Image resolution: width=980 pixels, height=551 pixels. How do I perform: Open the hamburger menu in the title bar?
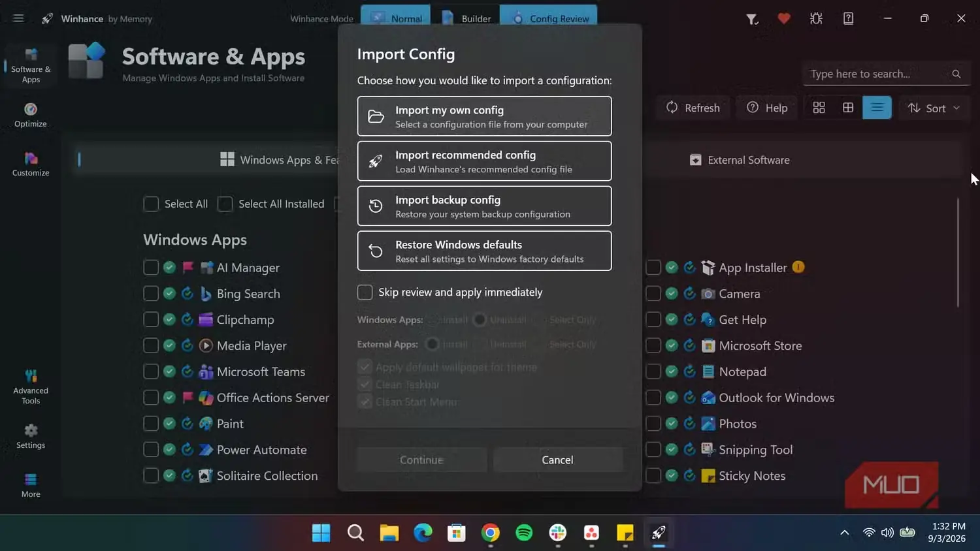18,18
